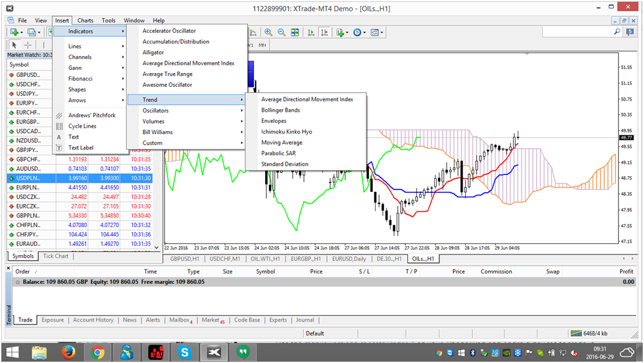Click the new chart toolbar icon
This screenshot has width=644, height=363.
pos(14,32)
